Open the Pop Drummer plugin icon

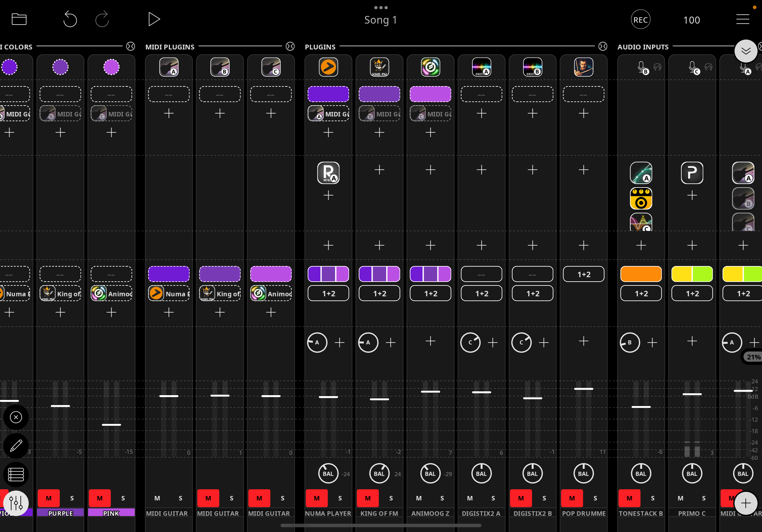583,67
